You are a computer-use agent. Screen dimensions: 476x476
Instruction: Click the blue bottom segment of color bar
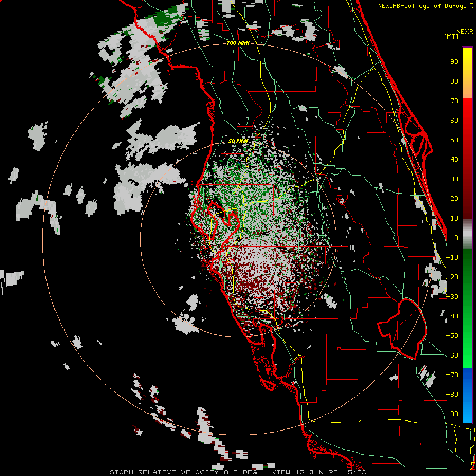467,395
